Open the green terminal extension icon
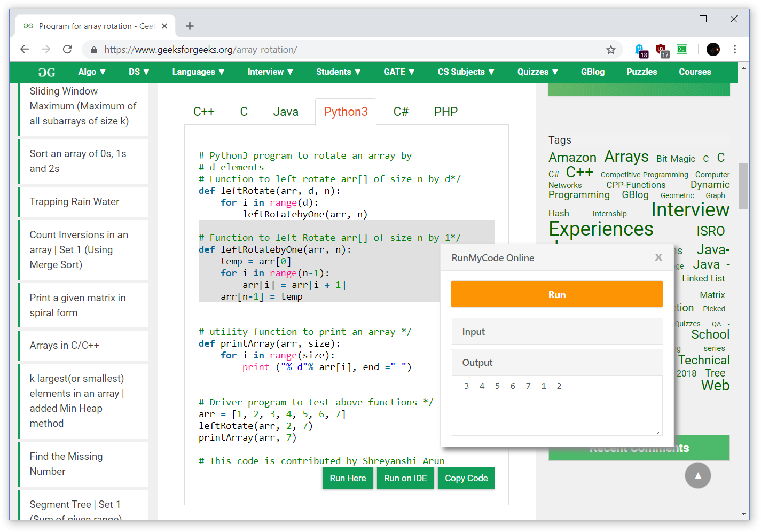The height and width of the screenshot is (532, 761). pos(682,49)
